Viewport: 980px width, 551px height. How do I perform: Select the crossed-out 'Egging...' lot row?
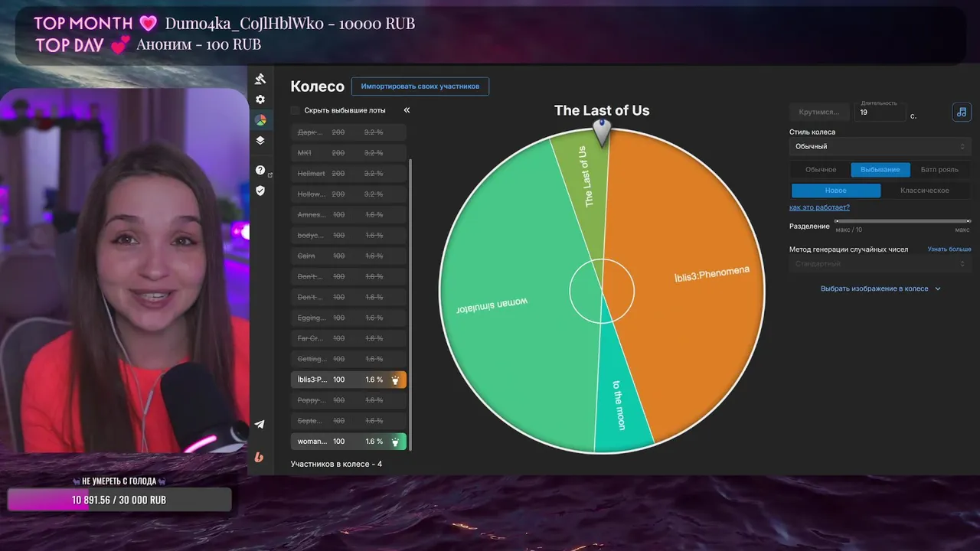tap(348, 318)
